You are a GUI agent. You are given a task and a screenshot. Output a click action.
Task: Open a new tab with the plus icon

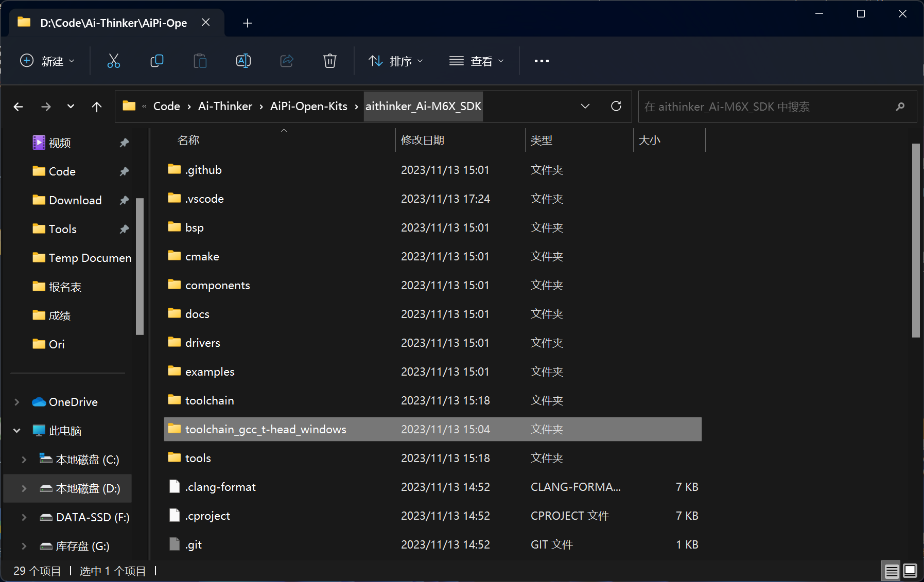247,23
